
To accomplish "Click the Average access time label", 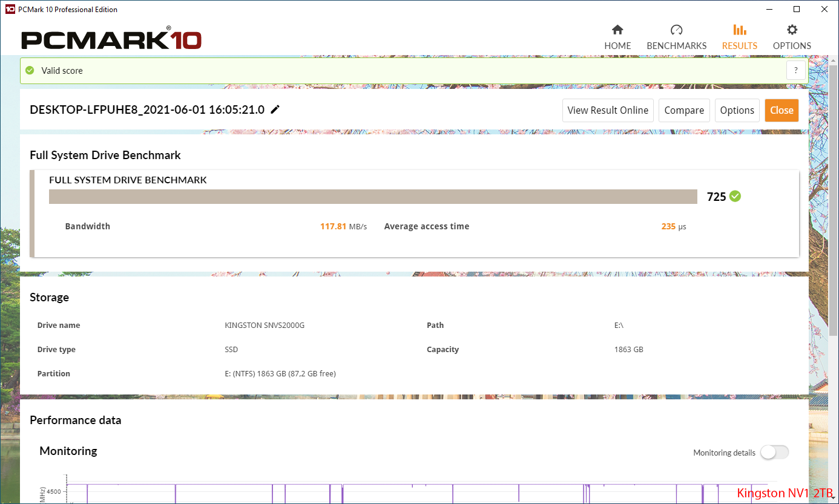I will (427, 226).
